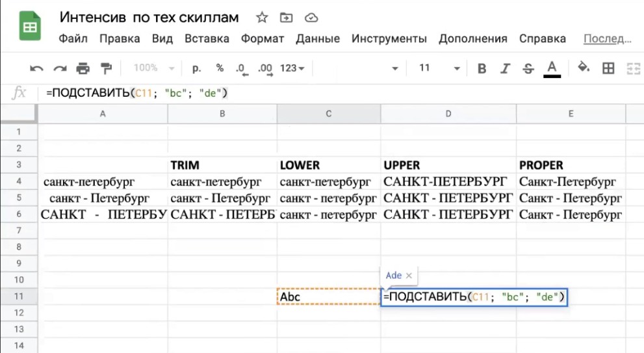Open the Правка menu
The image size is (644, 353).
point(120,38)
